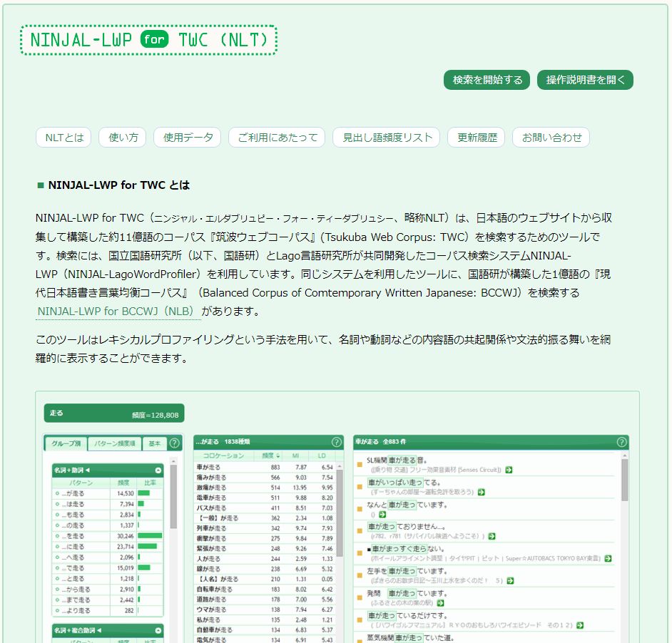Click the green arrow after the サバイバル鉄道 example
Image resolution: width=672 pixels, height=643 pixels.
coord(492,535)
